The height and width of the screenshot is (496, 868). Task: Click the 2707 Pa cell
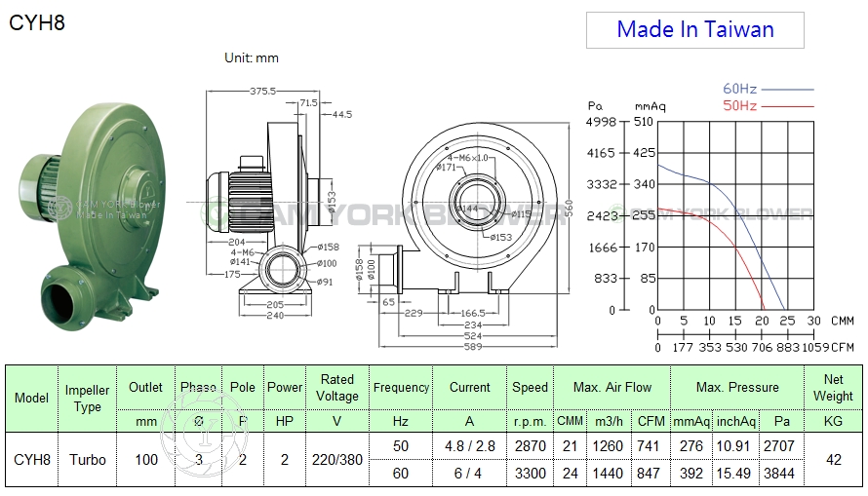(x=779, y=446)
